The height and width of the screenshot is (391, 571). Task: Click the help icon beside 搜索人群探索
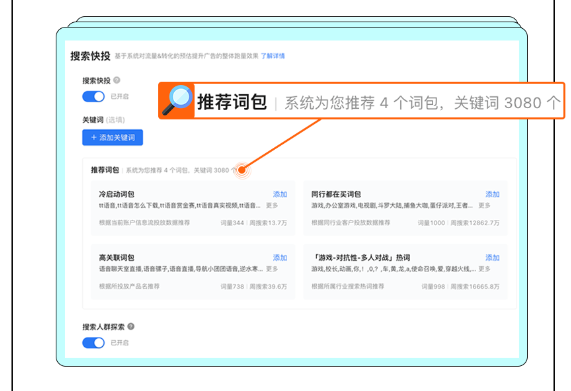131,327
